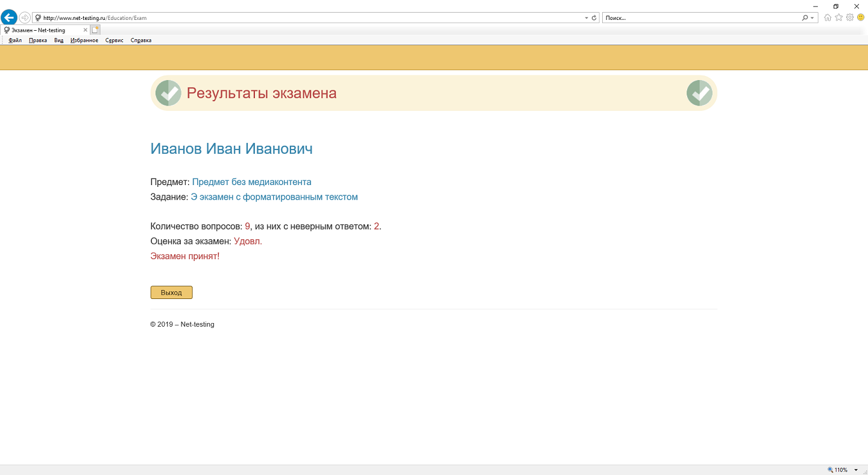Click the 110% zoom level indicator
868x475 pixels.
point(838,470)
